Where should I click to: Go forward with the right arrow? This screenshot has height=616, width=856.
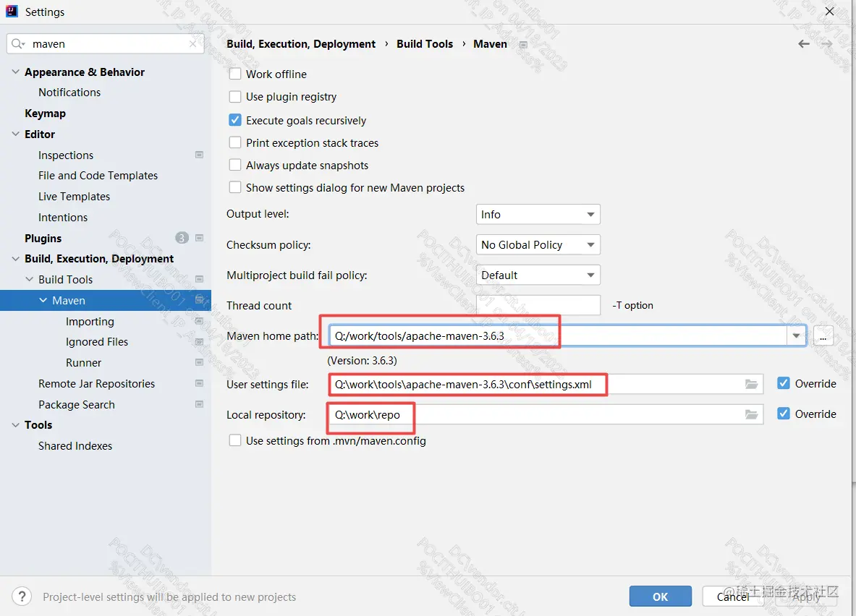827,43
